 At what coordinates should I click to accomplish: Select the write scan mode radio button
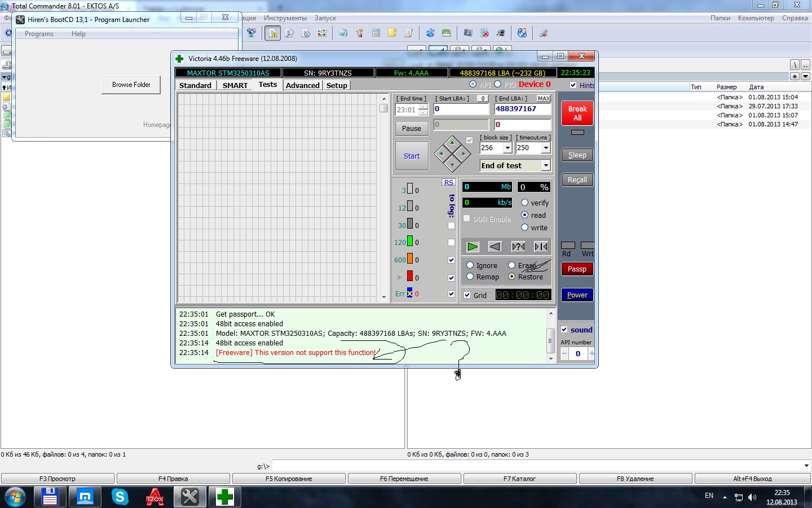(x=524, y=227)
